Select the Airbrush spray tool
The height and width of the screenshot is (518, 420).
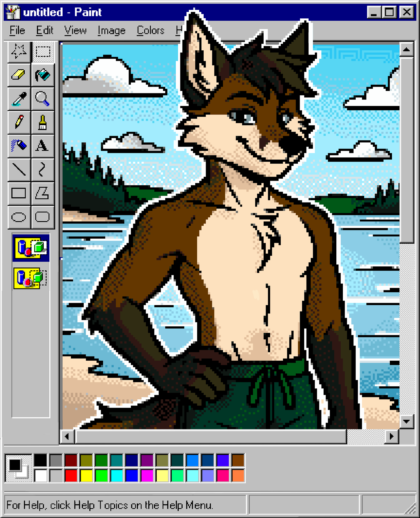click(19, 146)
